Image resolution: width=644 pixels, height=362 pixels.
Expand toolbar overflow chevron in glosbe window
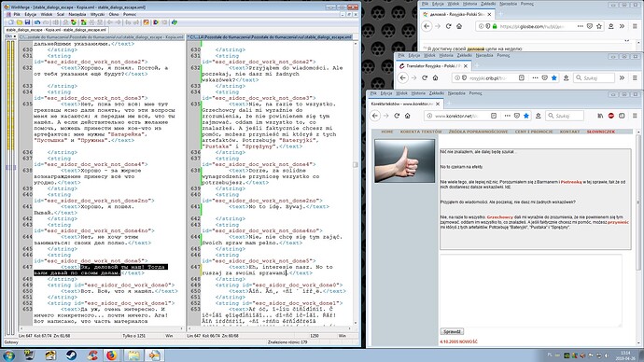pos(622,26)
